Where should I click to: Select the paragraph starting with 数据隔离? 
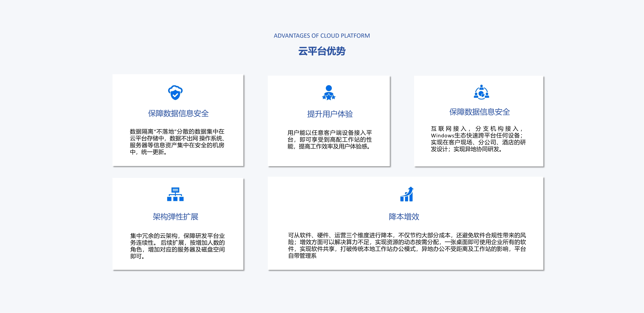point(177,142)
